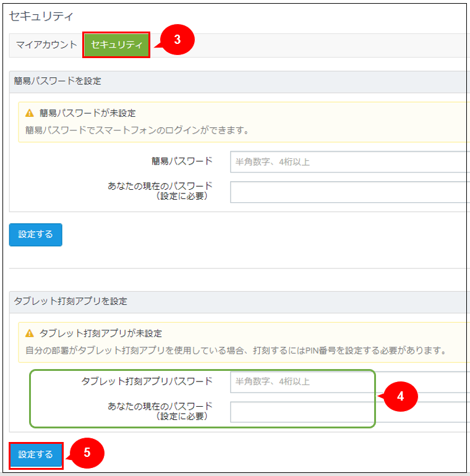Click current password field in タブレット打刻アプリ section
Image resolution: width=470 pixels, height=476 pixels.
pos(349,412)
